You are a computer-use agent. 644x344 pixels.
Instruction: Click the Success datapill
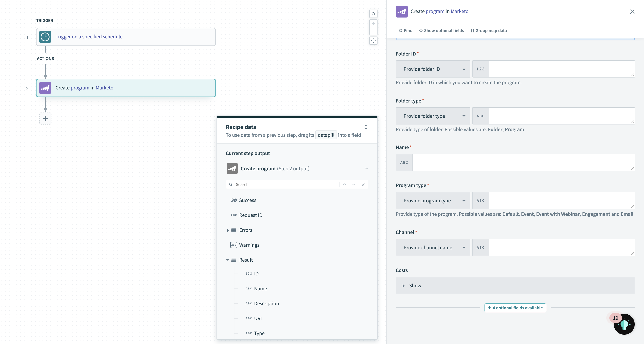point(247,200)
